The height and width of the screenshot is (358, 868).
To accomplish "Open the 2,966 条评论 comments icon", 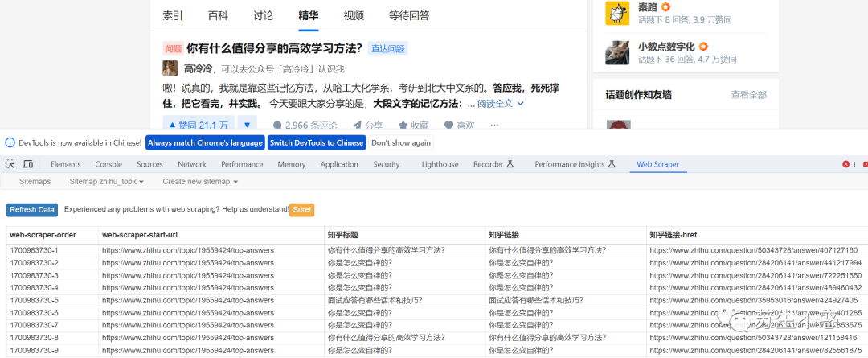I will point(277,126).
